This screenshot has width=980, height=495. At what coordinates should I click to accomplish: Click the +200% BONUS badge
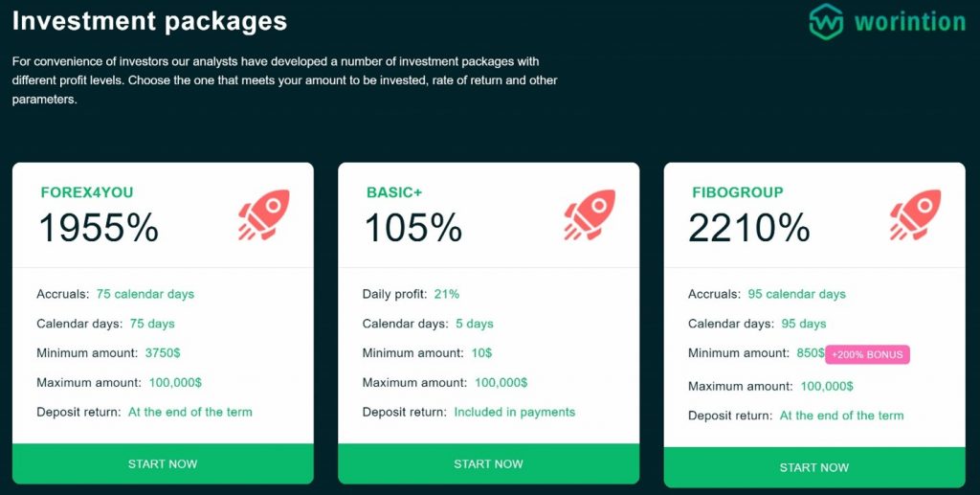tap(867, 354)
